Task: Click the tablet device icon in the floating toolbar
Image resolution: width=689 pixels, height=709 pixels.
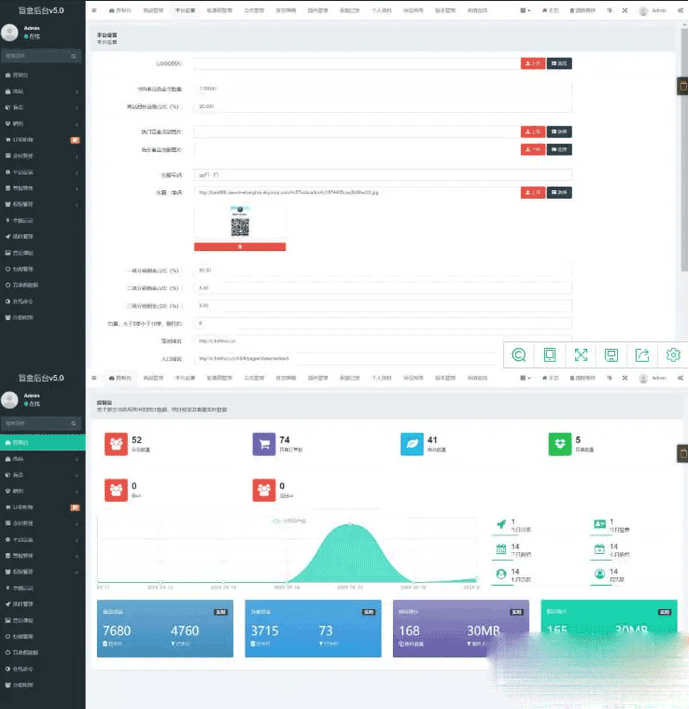Action: click(x=550, y=355)
